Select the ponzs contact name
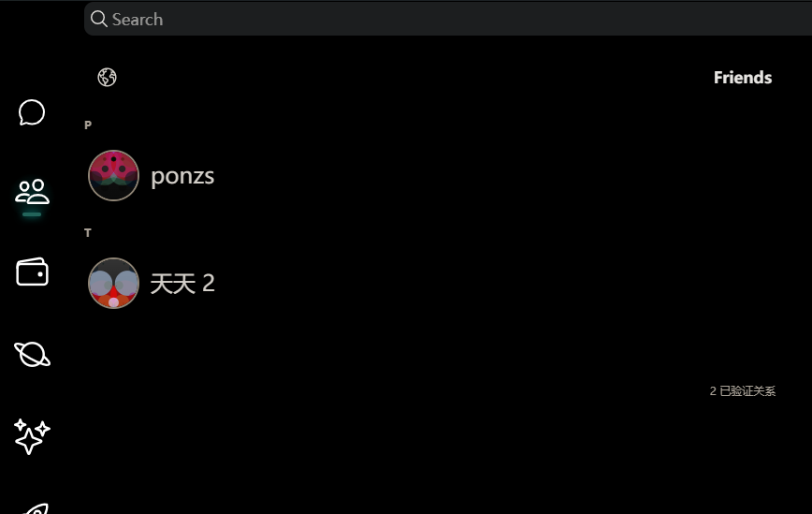 coord(182,176)
